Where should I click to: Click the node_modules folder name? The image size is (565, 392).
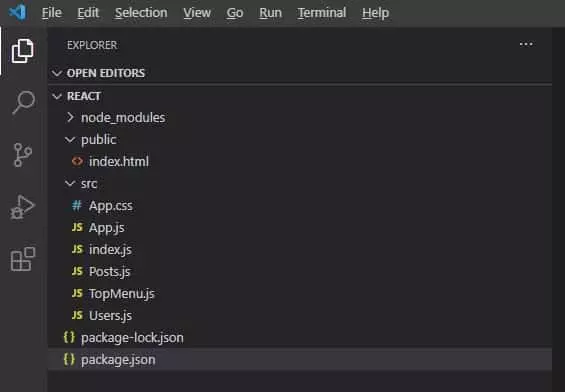tap(123, 118)
